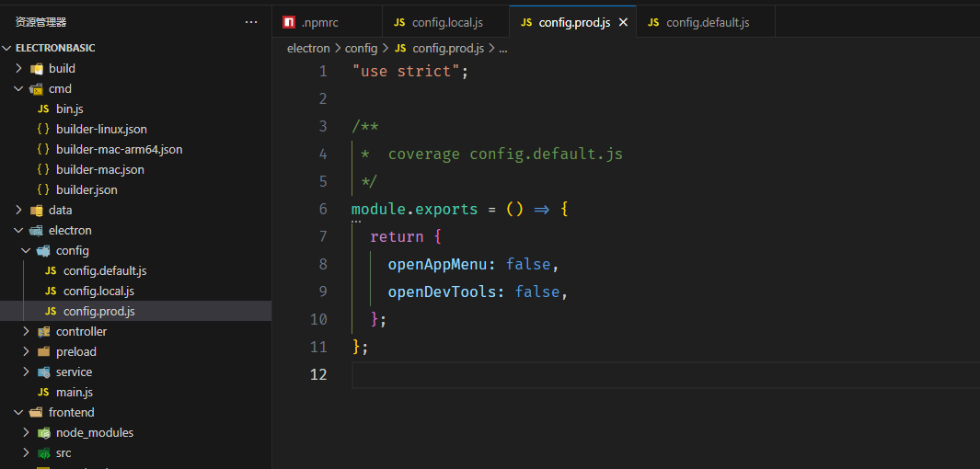Viewport: 980px width, 469px height.
Task: Collapse the cmd folder chevron
Action: (18, 88)
